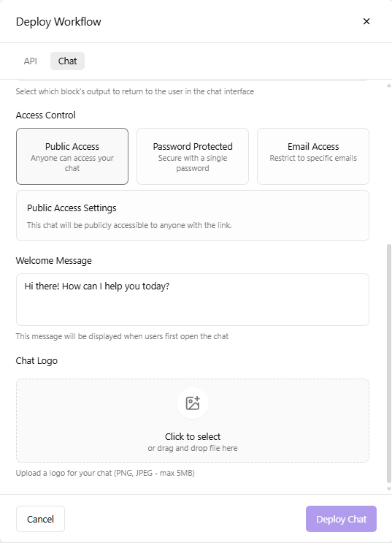This screenshot has width=392, height=543.
Task: Close the Deploy Workflow dialog
Action: 366,21
